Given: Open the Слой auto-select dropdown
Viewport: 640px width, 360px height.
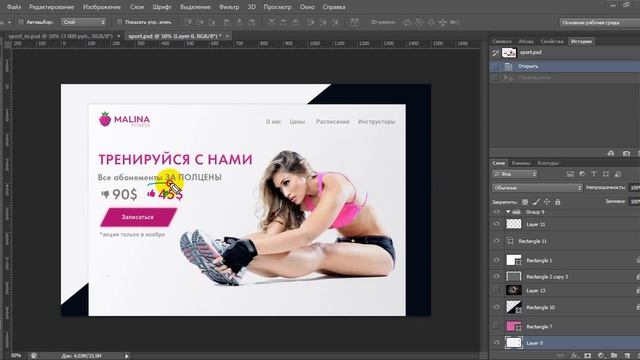Looking at the screenshot, I should point(84,22).
